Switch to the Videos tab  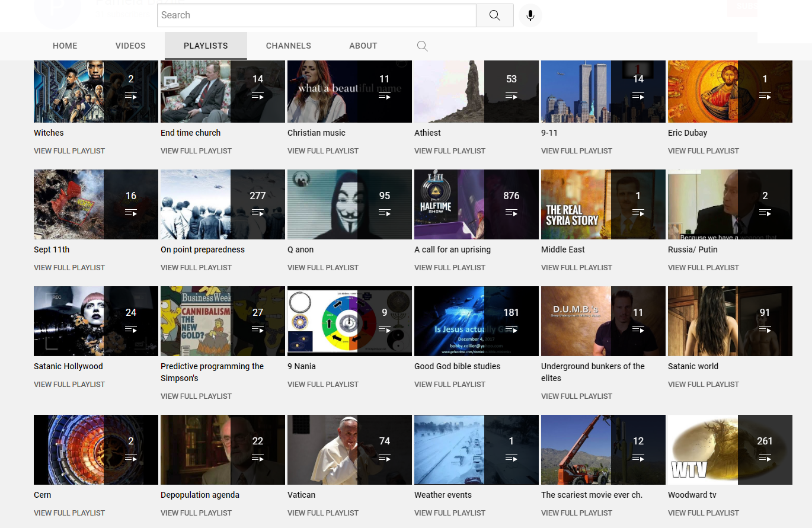tap(130, 46)
